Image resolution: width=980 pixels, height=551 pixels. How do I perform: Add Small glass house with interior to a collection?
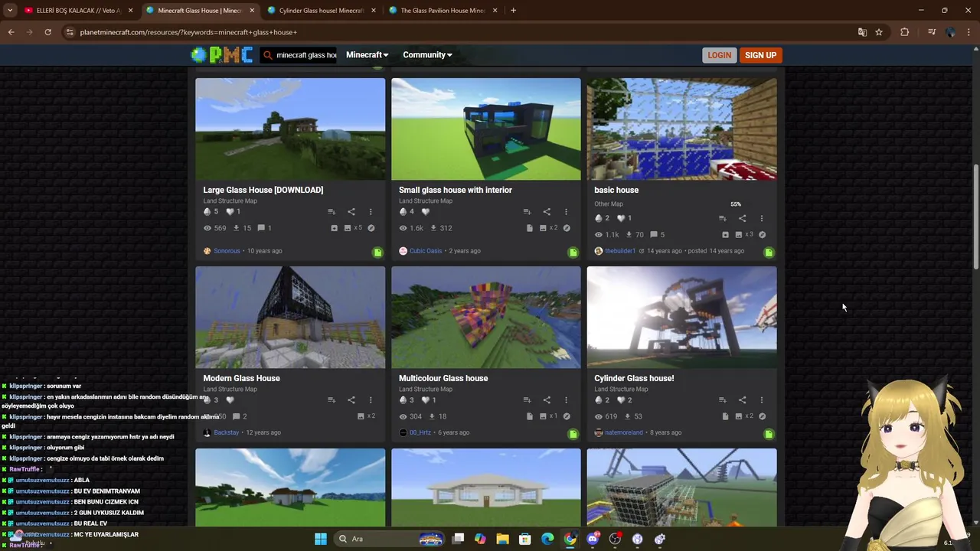click(x=527, y=212)
